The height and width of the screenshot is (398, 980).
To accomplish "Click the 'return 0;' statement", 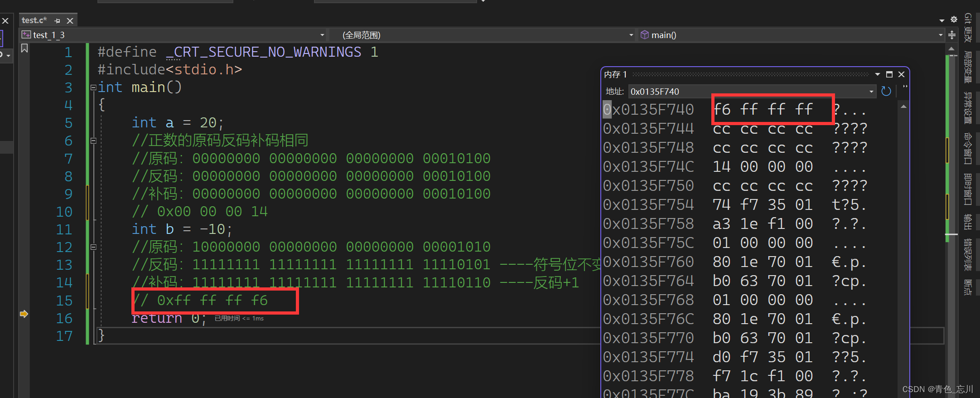I will point(169,318).
